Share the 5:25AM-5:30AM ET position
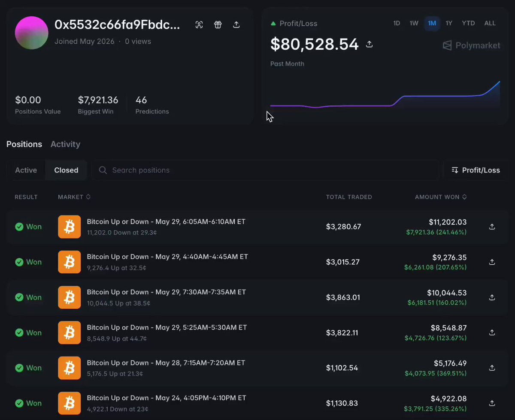Image resolution: width=515 pixels, height=420 pixels. coord(492,332)
